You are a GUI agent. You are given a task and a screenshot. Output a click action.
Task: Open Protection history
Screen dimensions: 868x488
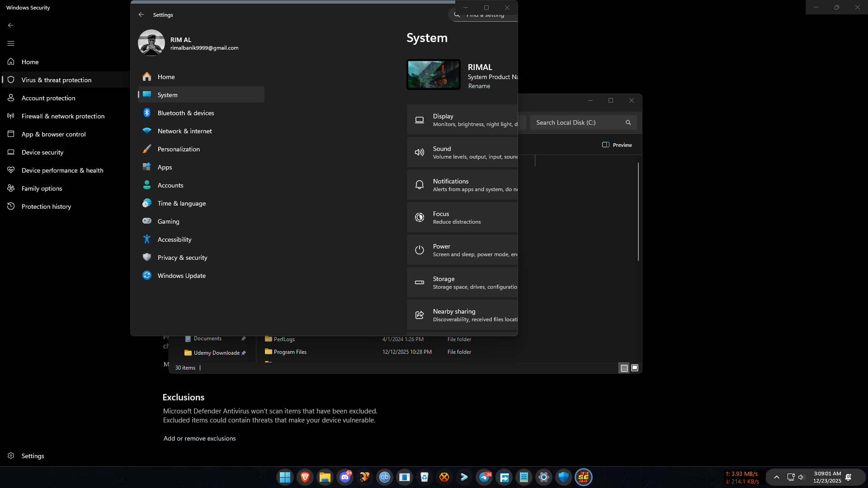66,206
